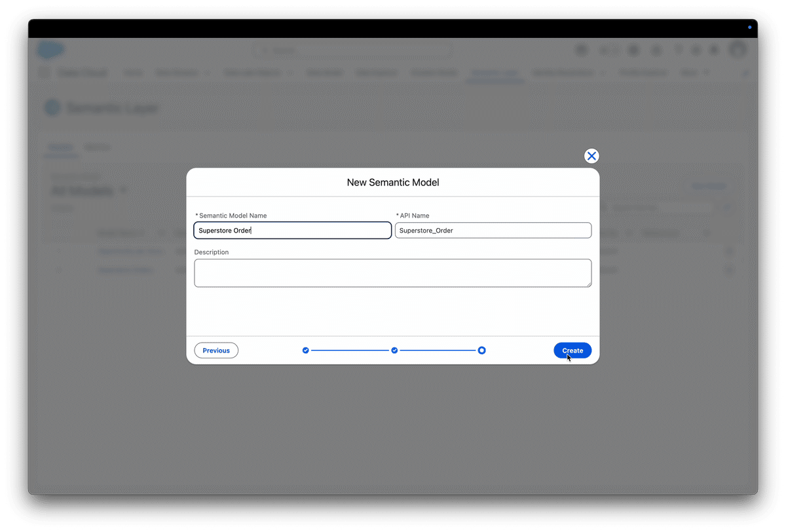The height and width of the screenshot is (532, 786).
Task: Click the Salesforce cloud logo
Action: tap(51, 50)
